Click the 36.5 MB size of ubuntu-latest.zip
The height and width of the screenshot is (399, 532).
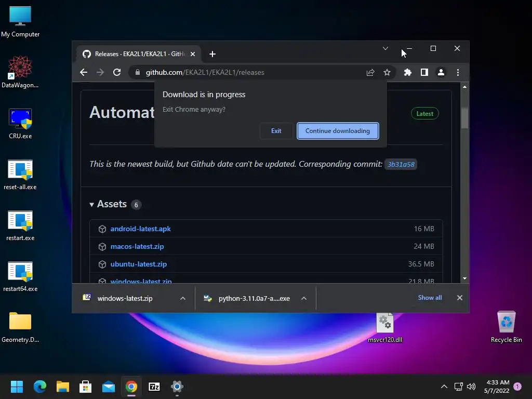pos(421,264)
